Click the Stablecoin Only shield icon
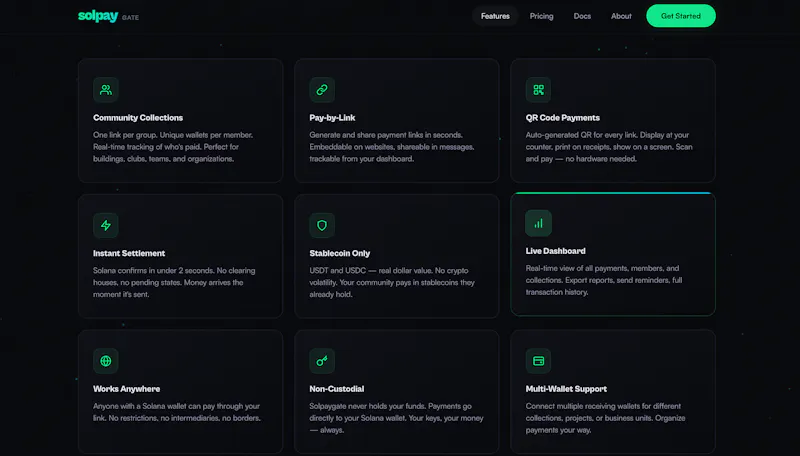The width and height of the screenshot is (800, 456). pyautogui.click(x=322, y=225)
